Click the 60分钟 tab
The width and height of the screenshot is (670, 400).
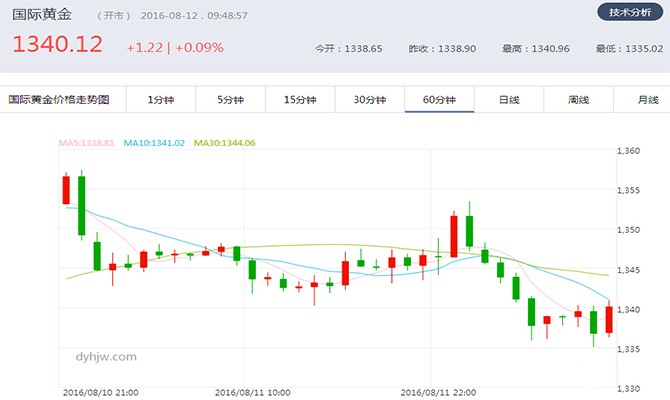tap(440, 100)
